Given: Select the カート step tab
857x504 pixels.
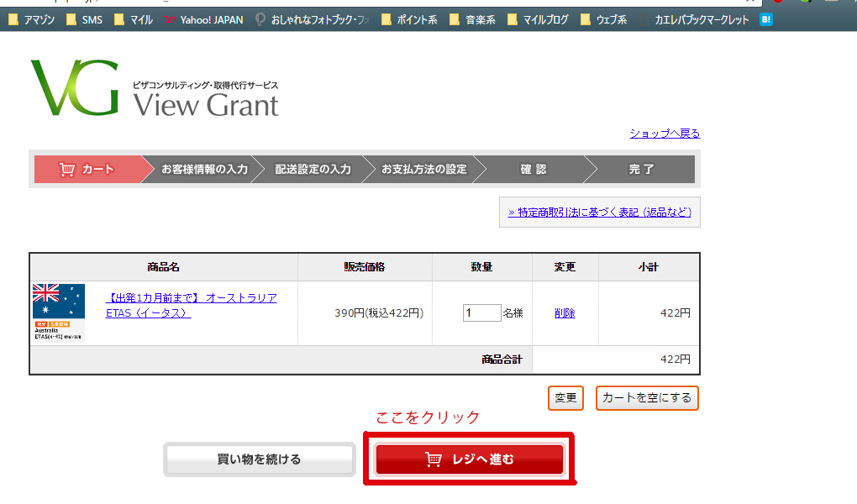Looking at the screenshot, I should (x=87, y=169).
